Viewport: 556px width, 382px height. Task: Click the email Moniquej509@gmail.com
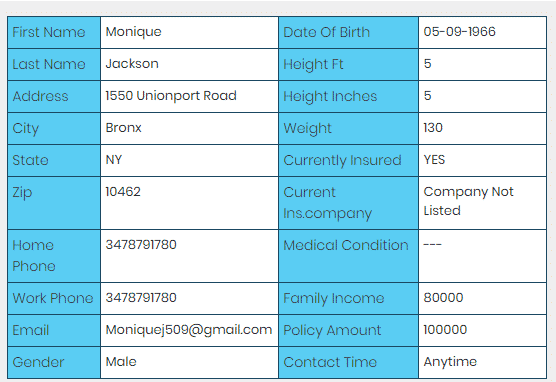pyautogui.click(x=189, y=330)
